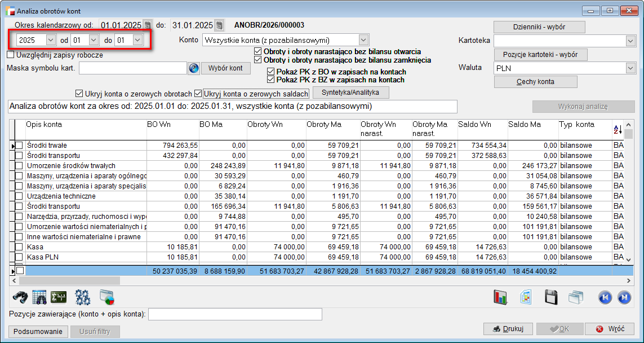
Task: Toggle Ukryj konta o zerowych obrotach
Action: [x=79, y=94]
